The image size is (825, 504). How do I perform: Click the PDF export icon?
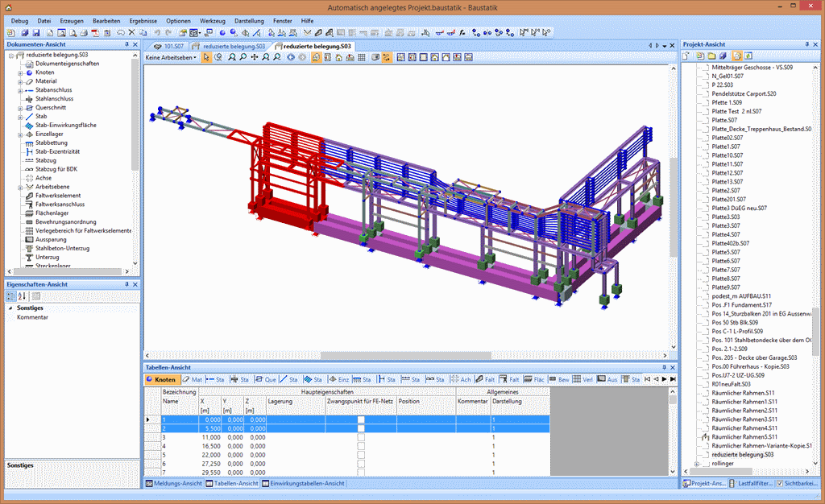[94, 32]
